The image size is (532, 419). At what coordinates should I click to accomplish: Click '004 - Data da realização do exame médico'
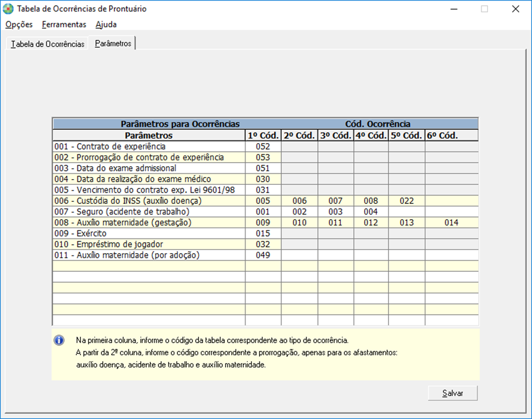tap(149, 179)
